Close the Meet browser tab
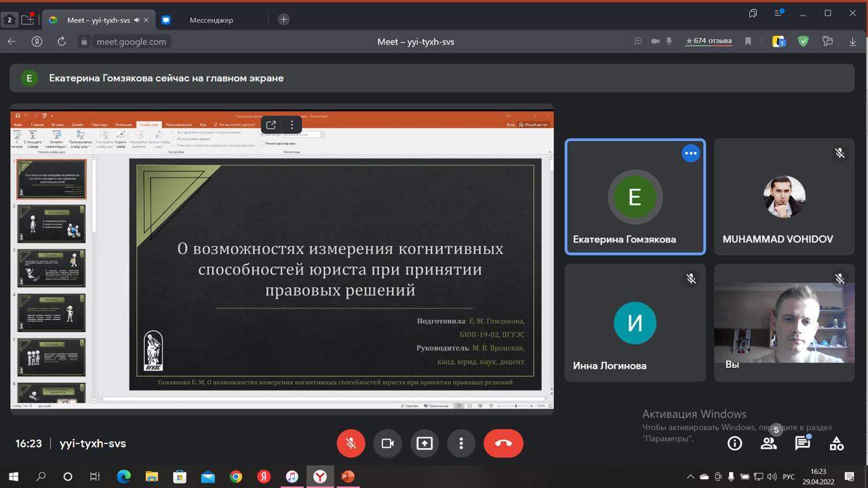The width and height of the screenshot is (868, 488). [146, 20]
